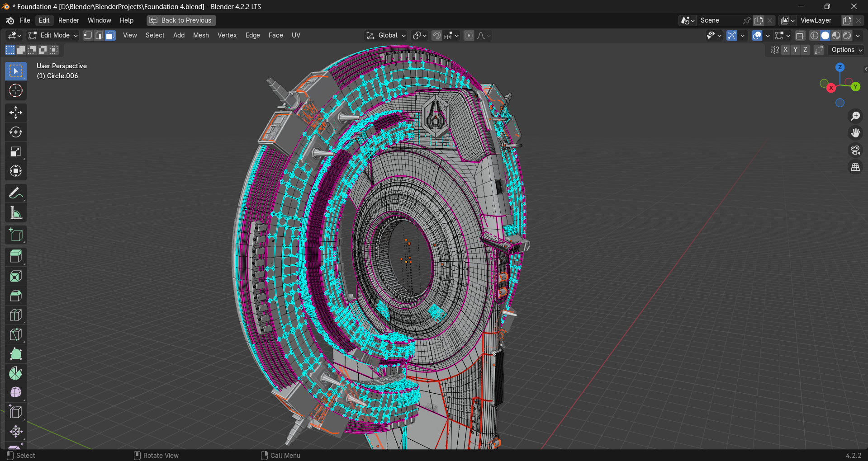Select the Smooth tool
Screen dimensions: 868x461
[x=16, y=393]
